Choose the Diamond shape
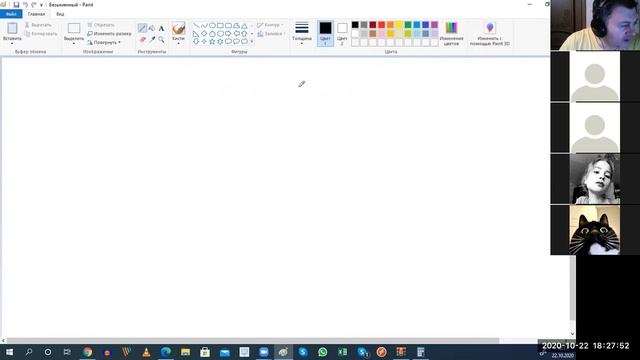This screenshot has height=360, width=640. click(204, 33)
